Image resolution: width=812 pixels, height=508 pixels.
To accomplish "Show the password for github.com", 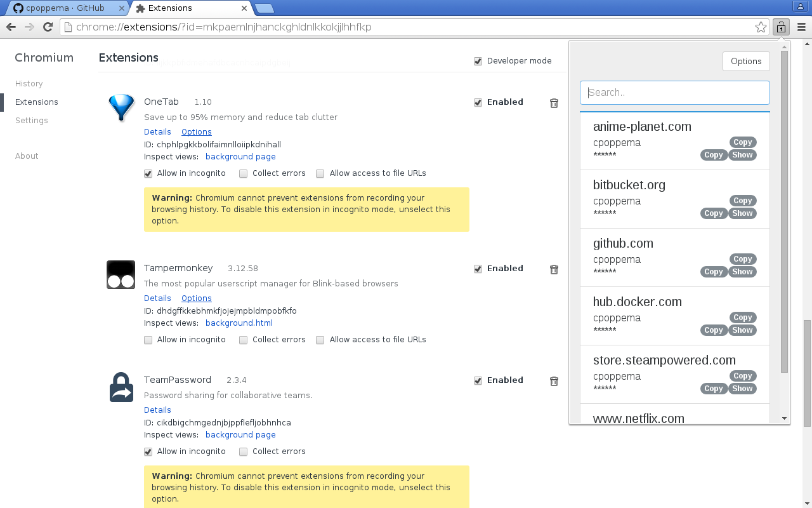I will (742, 271).
